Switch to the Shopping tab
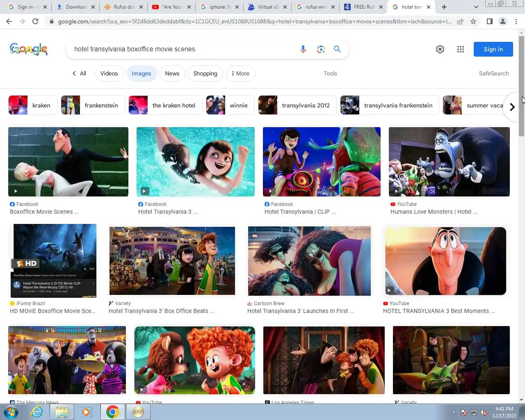 point(205,73)
